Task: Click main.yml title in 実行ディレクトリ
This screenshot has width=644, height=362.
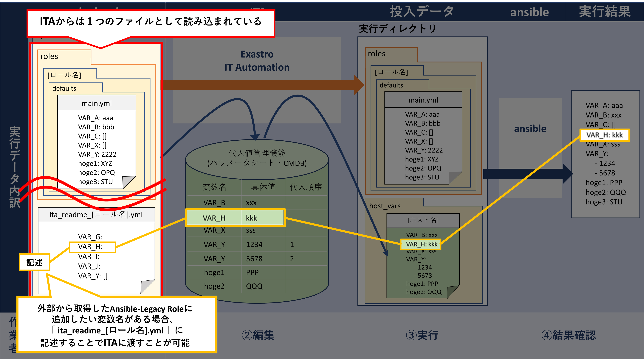Action: tap(423, 100)
